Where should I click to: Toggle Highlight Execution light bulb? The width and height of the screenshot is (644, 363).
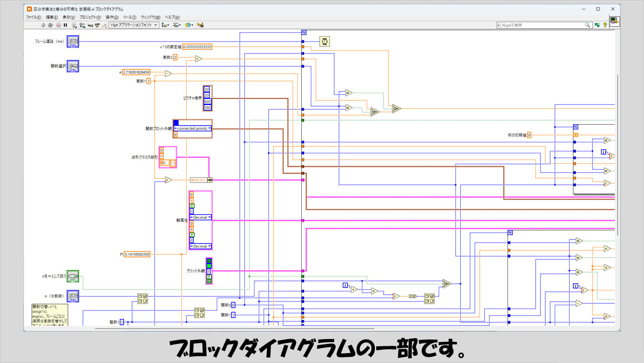[74, 25]
